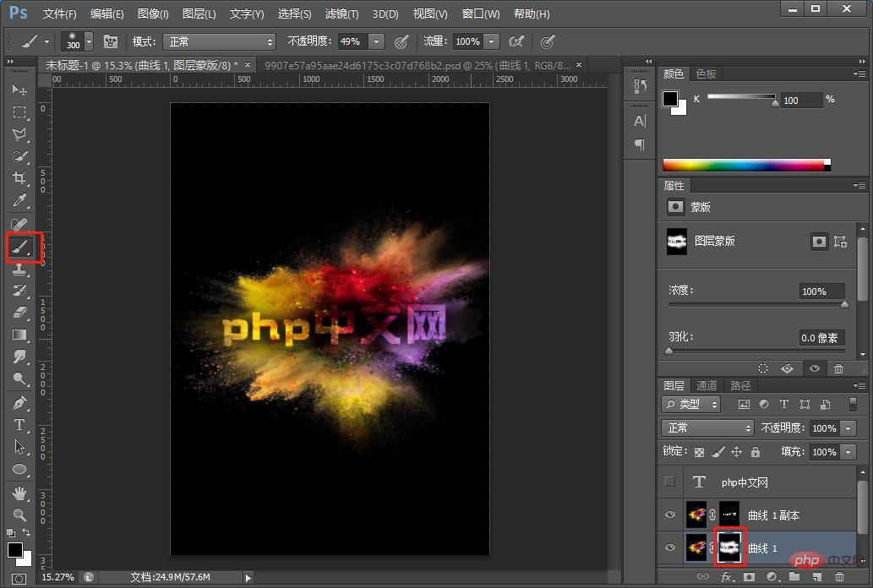Toggle lock image pixels

[718, 452]
